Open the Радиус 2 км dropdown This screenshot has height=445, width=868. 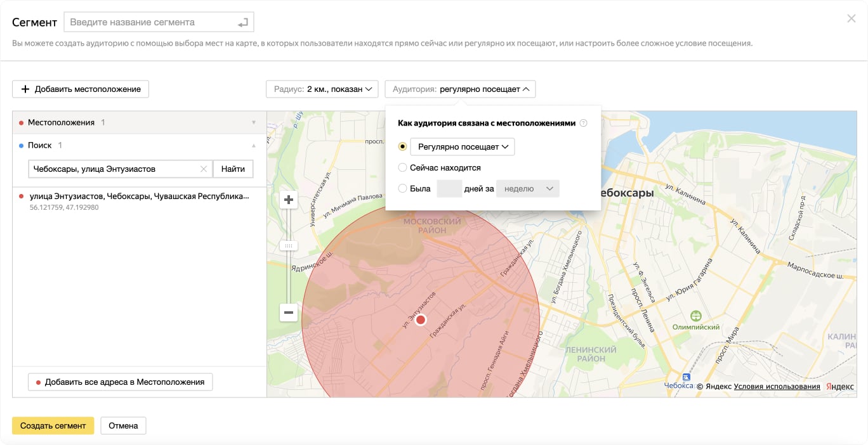(322, 89)
